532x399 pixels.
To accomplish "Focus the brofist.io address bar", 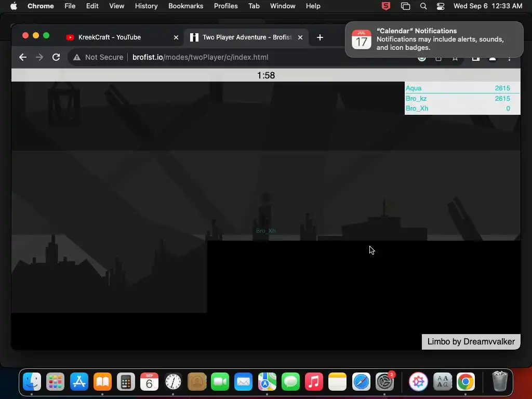I will [200, 57].
